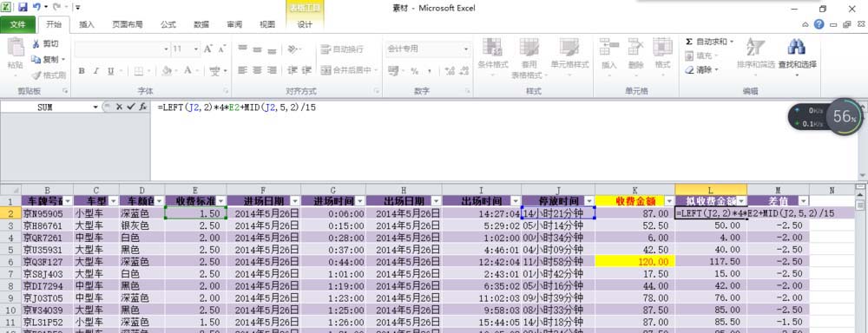Switch to the Insert (插入) tab
868x333 pixels.
(87, 24)
